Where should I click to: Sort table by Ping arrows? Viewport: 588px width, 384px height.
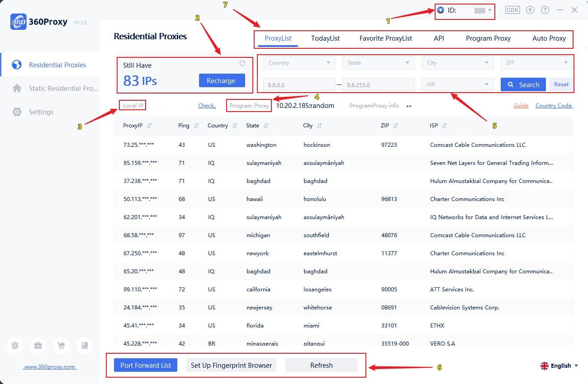pyautogui.click(x=196, y=126)
